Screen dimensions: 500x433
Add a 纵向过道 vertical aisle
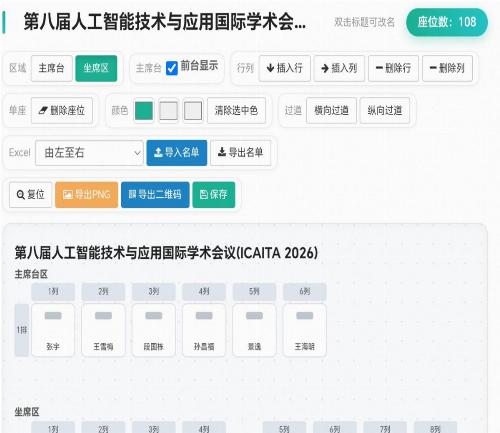(x=385, y=110)
